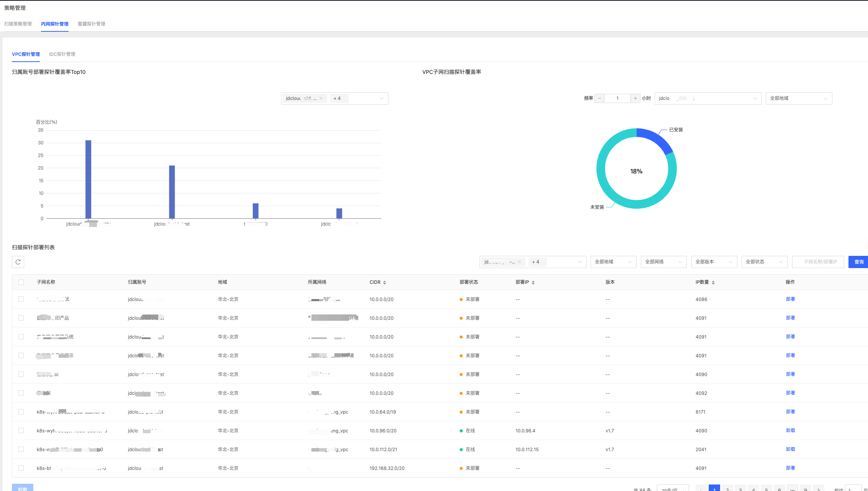Expand the account multi-select in deployment list

click(x=533, y=262)
